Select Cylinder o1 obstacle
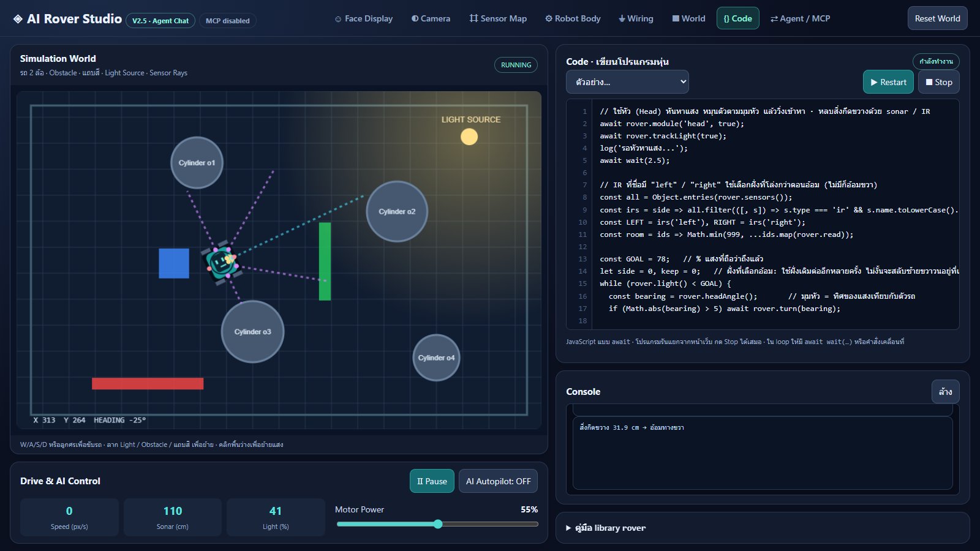This screenshot has width=980, height=551. coord(197,163)
